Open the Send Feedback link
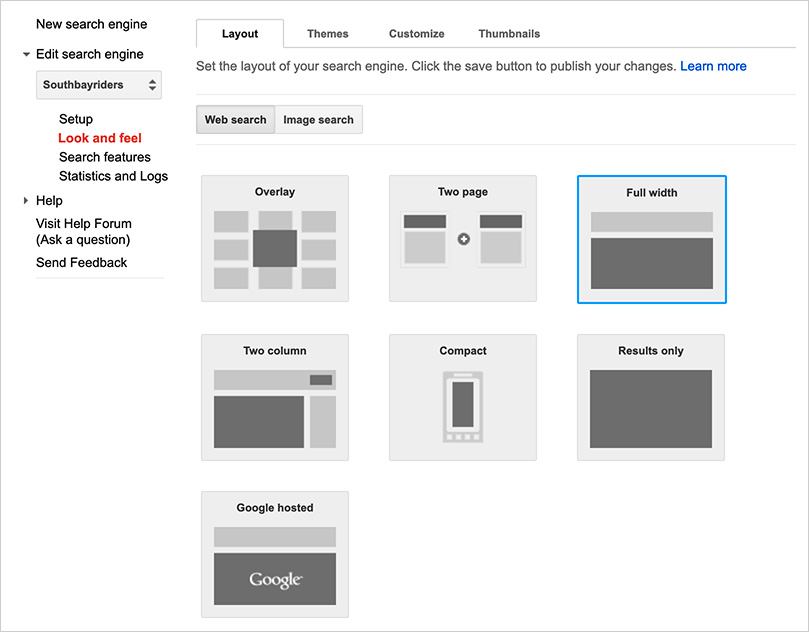 pyautogui.click(x=82, y=262)
